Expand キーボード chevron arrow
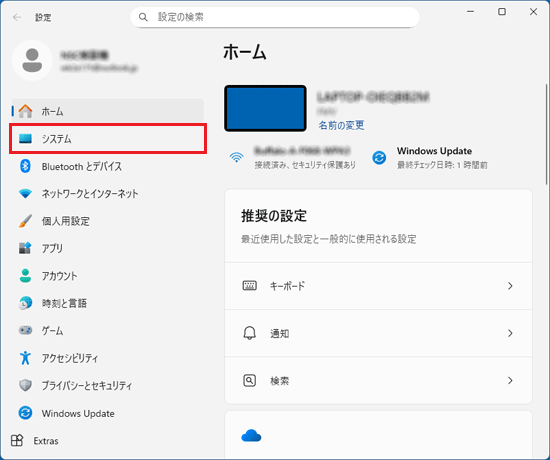 [x=510, y=286]
